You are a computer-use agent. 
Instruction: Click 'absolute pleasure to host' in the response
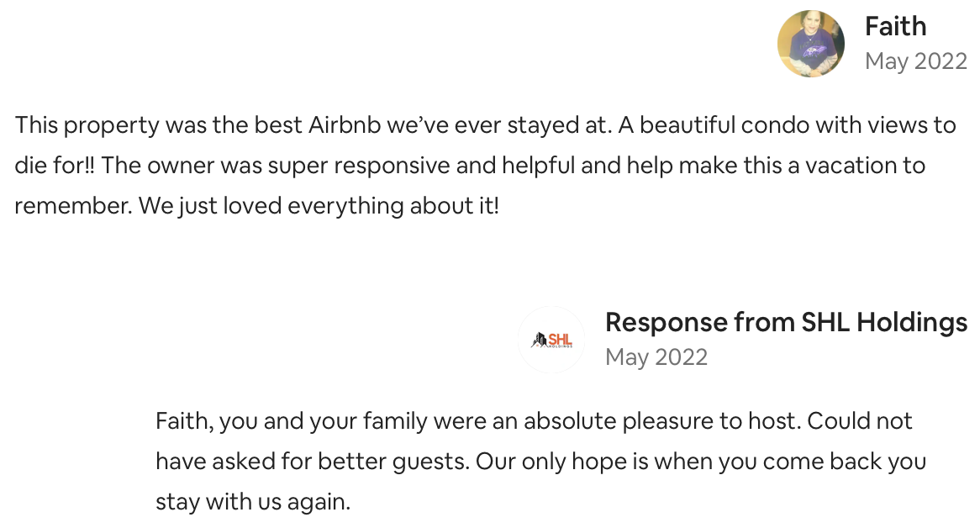661,421
